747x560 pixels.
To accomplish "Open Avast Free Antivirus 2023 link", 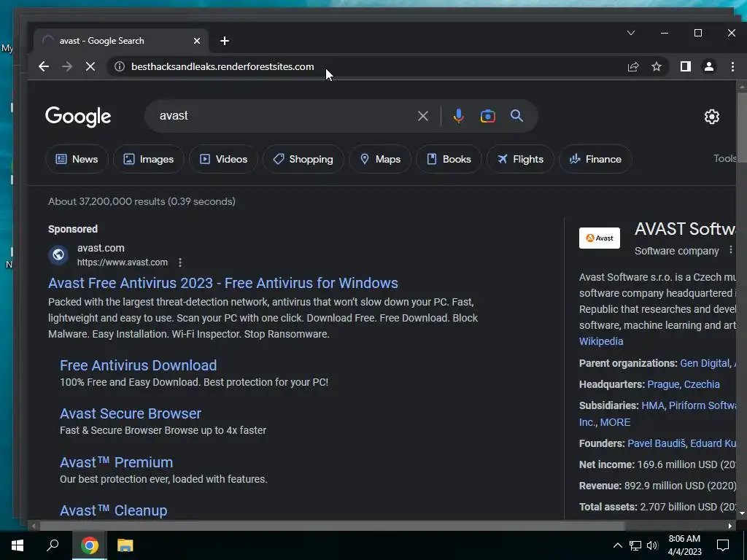I will click(x=223, y=283).
